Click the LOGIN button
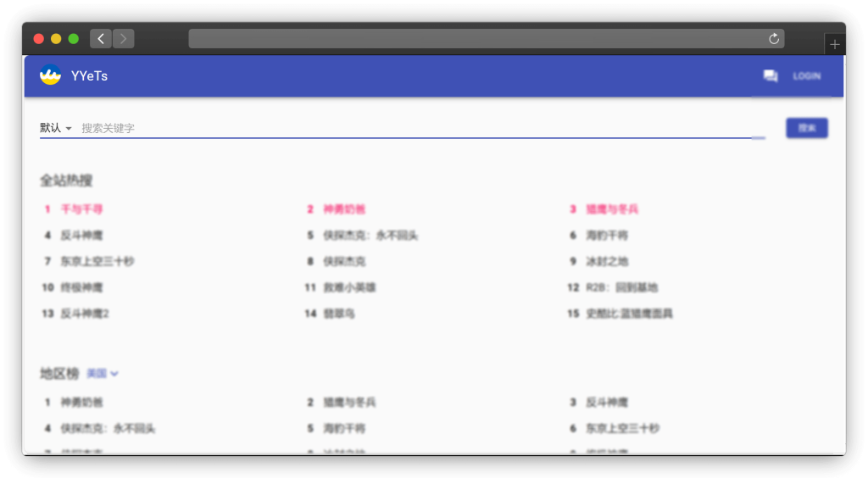The height and width of the screenshot is (478, 868). tap(807, 76)
